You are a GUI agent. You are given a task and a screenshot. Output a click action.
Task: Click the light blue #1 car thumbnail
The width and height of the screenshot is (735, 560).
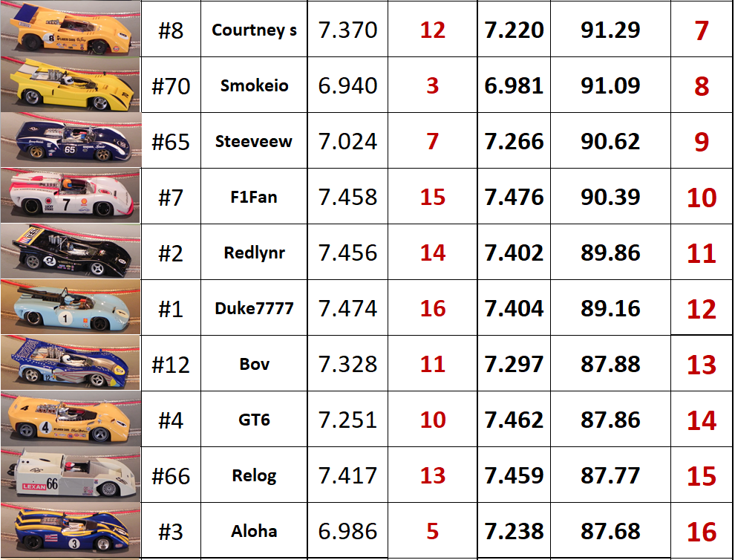pyautogui.click(x=70, y=307)
